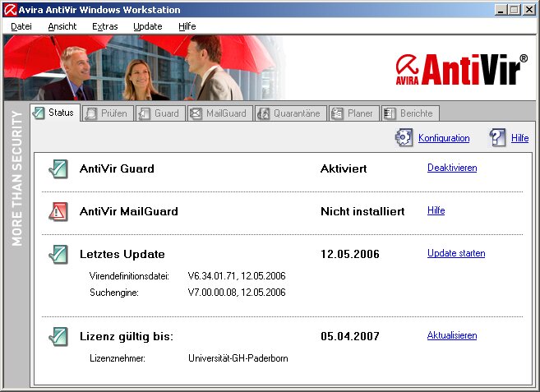This screenshot has width=540, height=392.
Task: Open the Datei menu
Action: pos(21,26)
